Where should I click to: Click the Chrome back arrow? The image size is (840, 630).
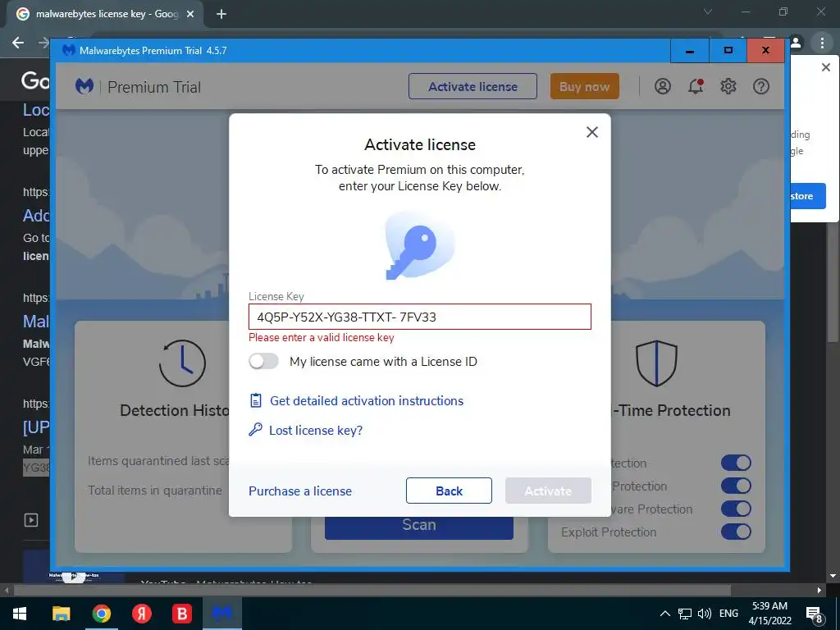pos(18,43)
